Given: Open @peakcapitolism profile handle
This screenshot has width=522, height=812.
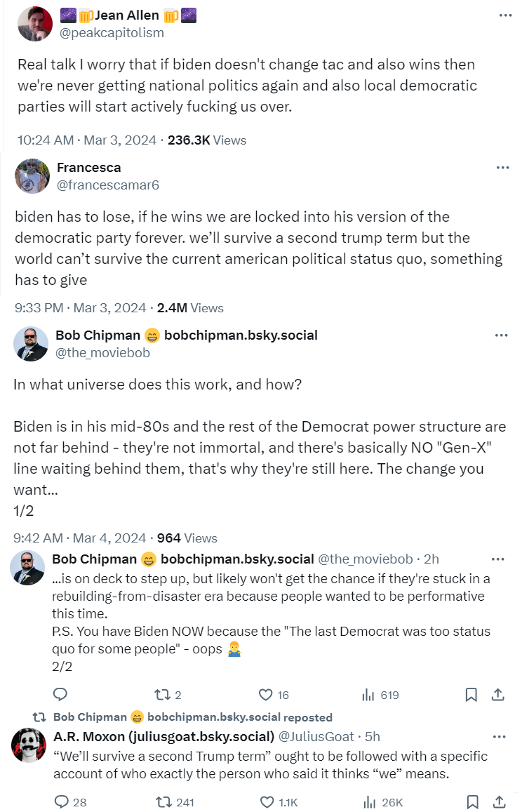Looking at the screenshot, I should tap(112, 32).
